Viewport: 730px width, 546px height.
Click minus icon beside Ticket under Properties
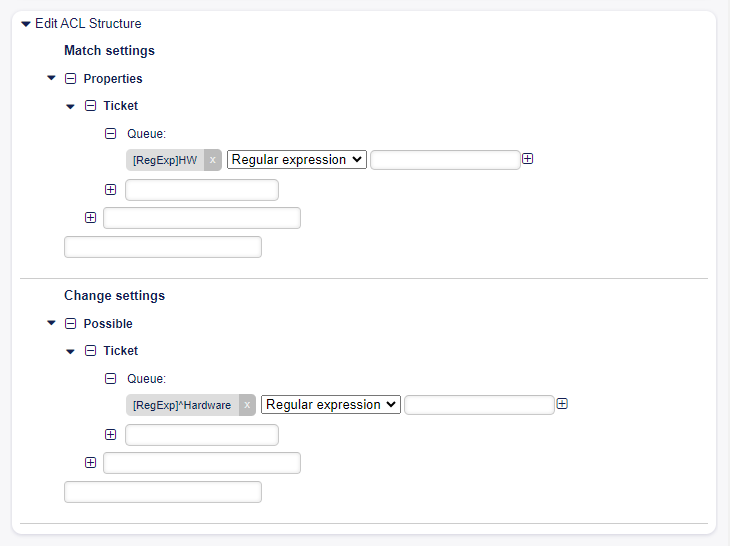coord(90,105)
